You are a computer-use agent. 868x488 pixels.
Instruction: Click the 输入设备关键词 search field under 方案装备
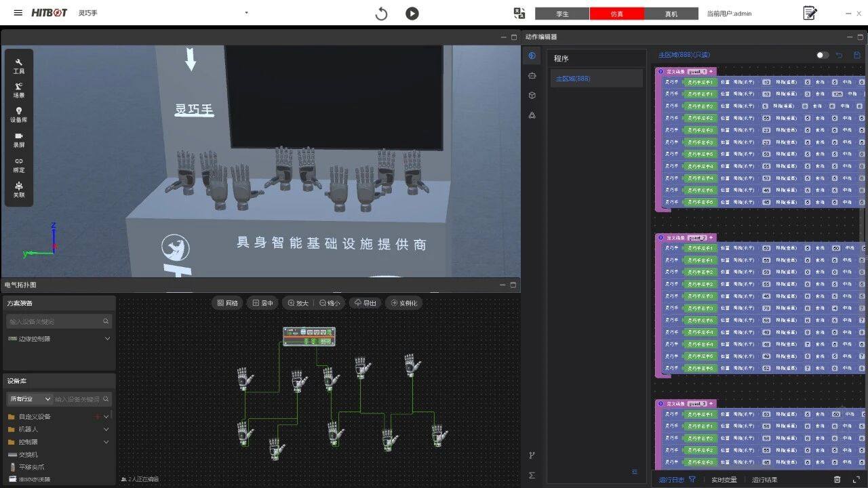pyautogui.click(x=54, y=321)
